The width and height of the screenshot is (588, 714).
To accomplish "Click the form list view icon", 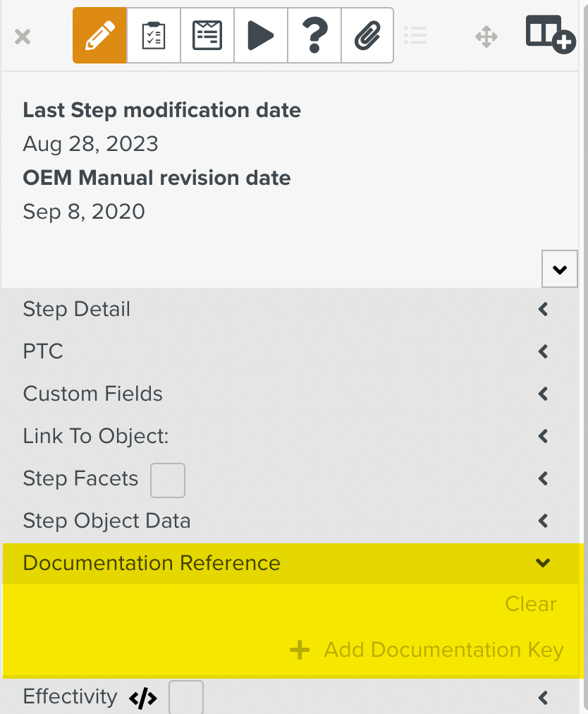I will click(207, 35).
